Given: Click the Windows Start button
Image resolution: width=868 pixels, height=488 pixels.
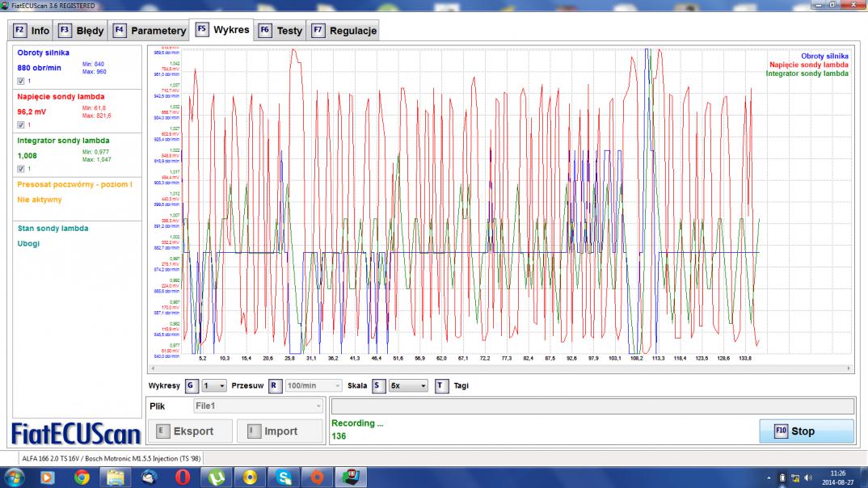Looking at the screenshot, I should (x=15, y=477).
